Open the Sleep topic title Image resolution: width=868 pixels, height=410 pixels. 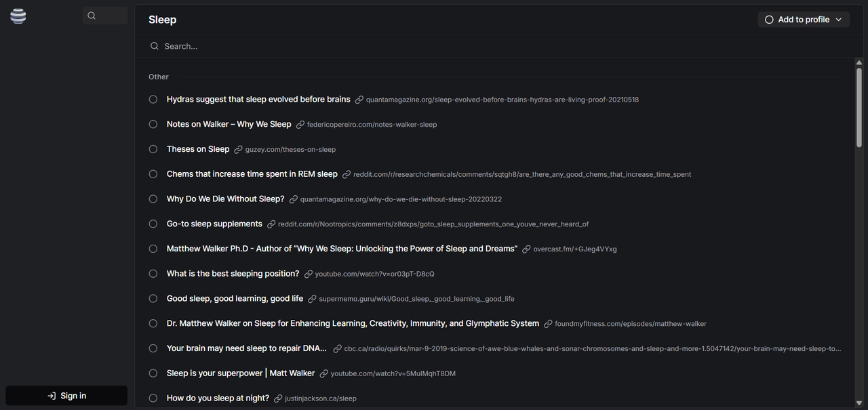click(x=163, y=20)
